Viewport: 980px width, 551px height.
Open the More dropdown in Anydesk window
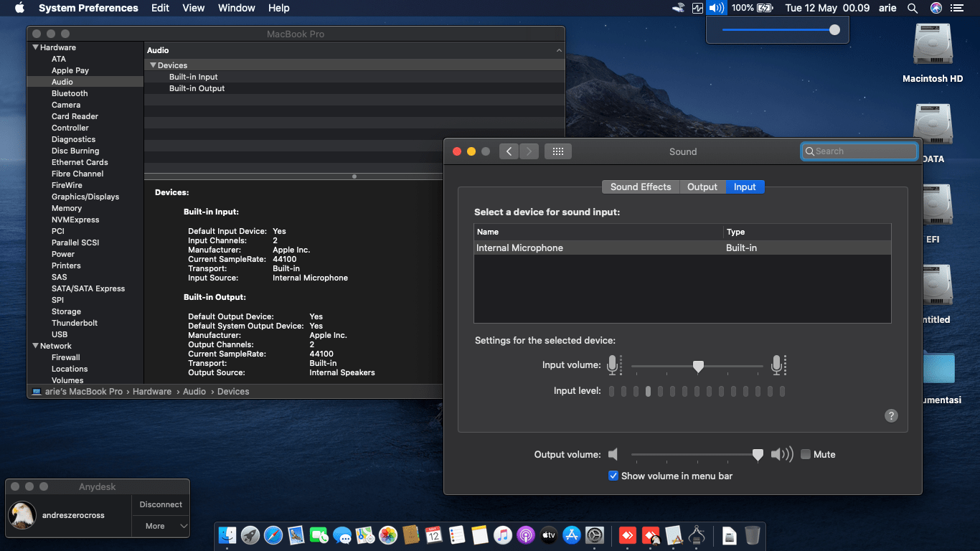(x=161, y=526)
